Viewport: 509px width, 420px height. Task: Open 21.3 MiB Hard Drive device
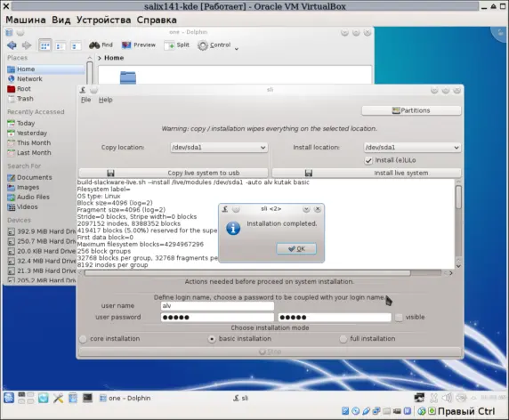[42, 271]
